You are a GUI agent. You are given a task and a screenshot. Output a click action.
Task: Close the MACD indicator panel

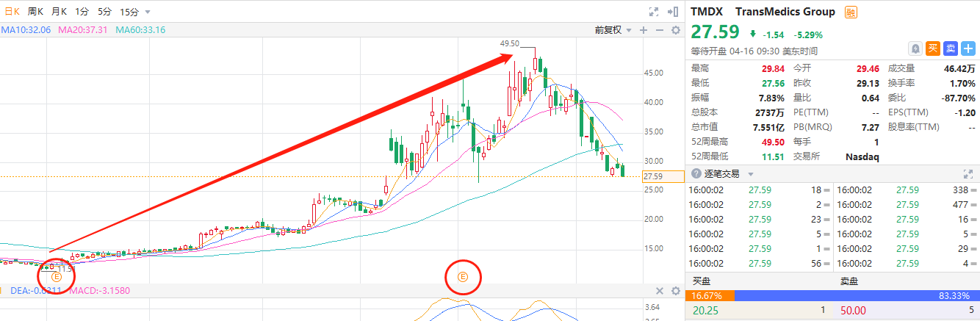pyautogui.click(x=659, y=291)
